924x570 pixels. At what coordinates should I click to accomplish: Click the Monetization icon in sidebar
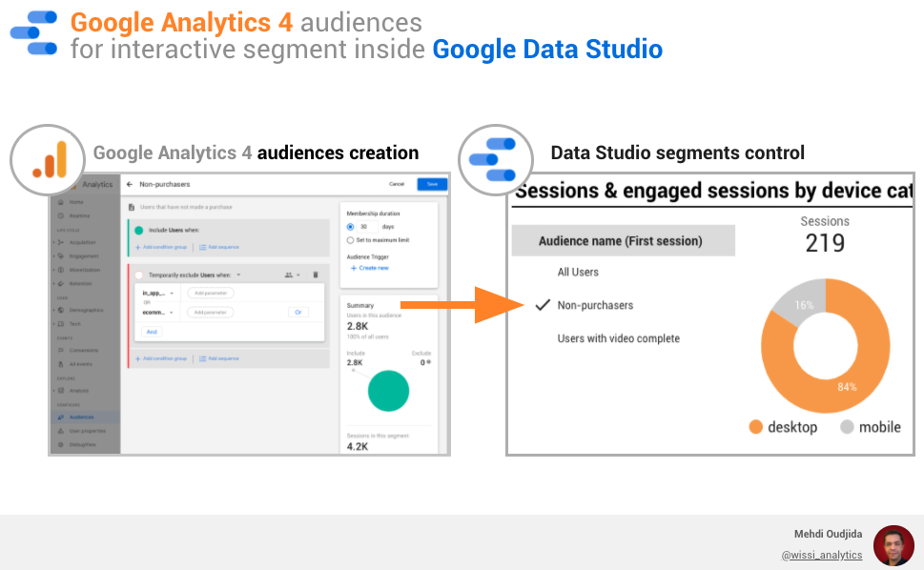(61, 270)
